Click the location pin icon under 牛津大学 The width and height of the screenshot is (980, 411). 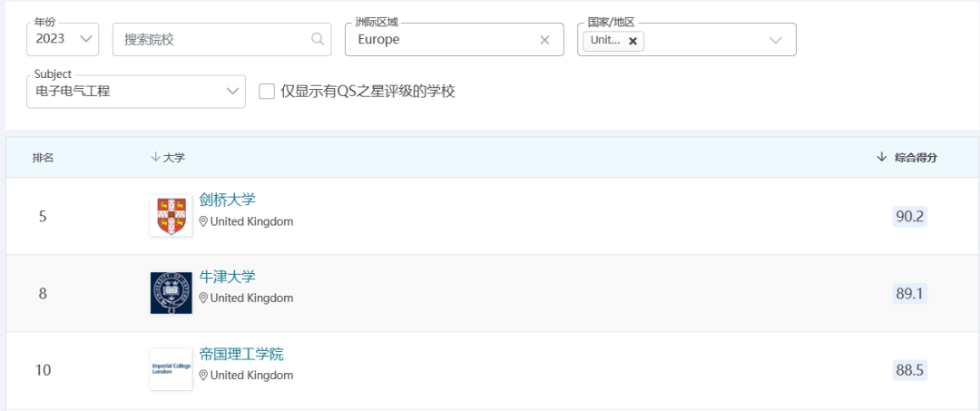(203, 298)
